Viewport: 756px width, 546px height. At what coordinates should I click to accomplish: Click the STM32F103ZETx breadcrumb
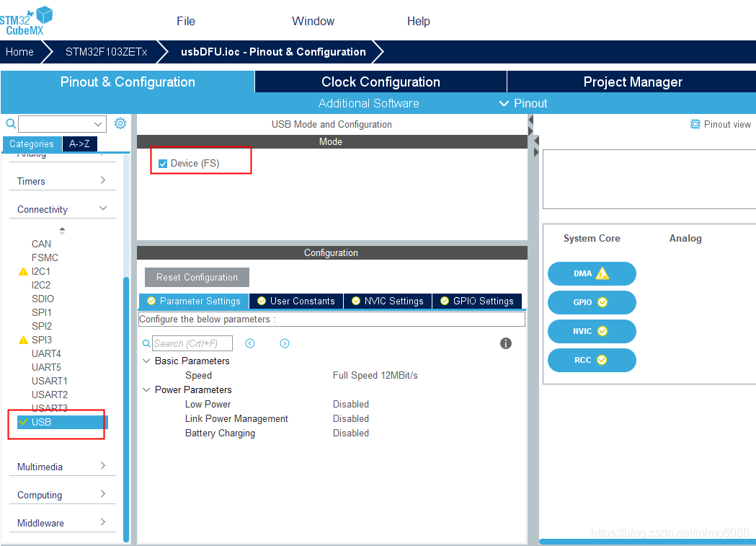106,52
